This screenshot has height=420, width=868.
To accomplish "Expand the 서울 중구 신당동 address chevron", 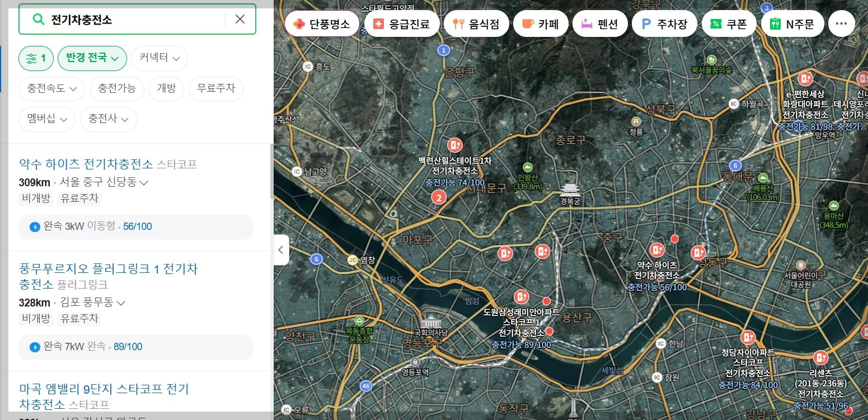I will click(x=144, y=183).
